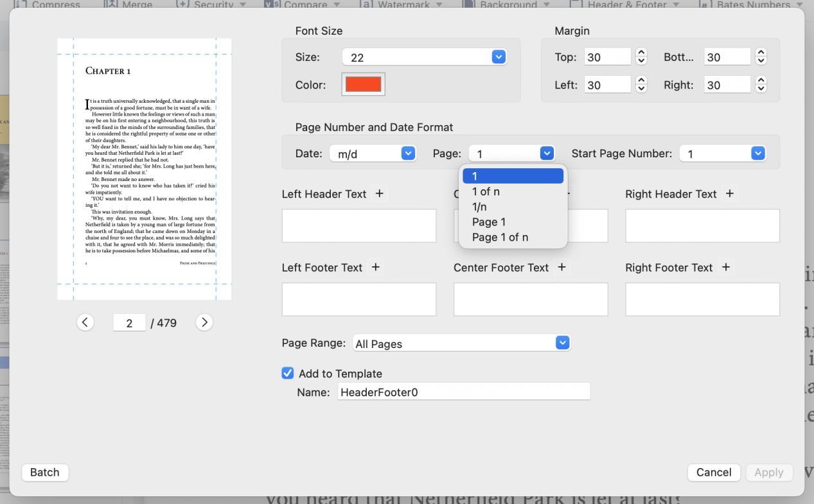Open the Start Page Number dropdown
Image resolution: width=814 pixels, height=504 pixels.
point(723,153)
